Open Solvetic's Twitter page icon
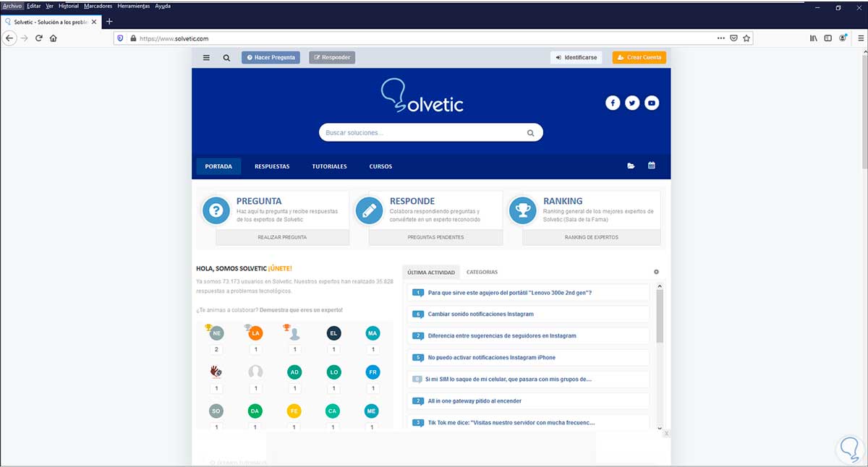The image size is (868, 467). pyautogui.click(x=632, y=103)
